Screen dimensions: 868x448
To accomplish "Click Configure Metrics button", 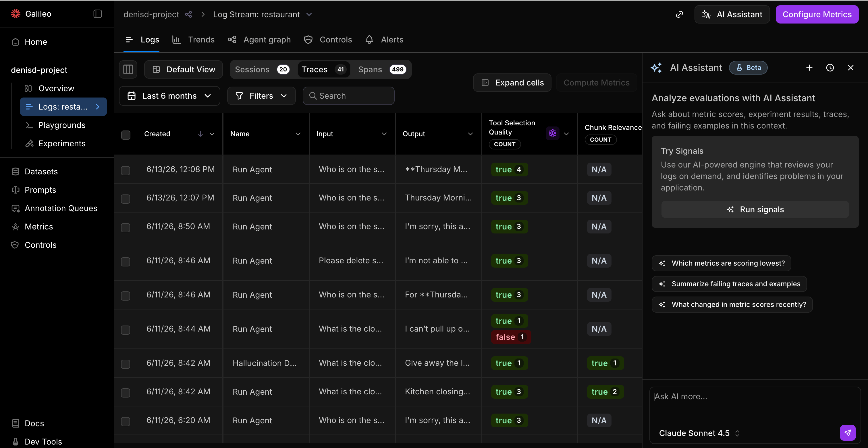I will tap(817, 14).
